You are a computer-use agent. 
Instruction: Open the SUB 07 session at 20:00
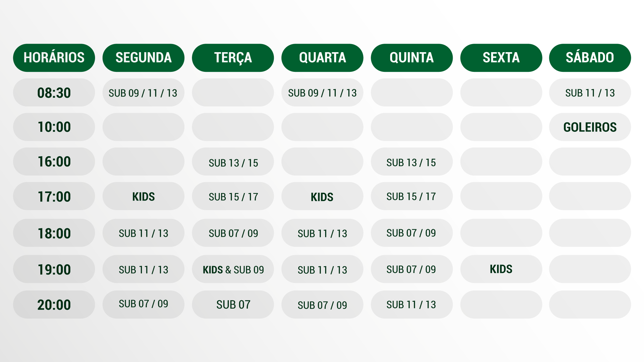233,305
